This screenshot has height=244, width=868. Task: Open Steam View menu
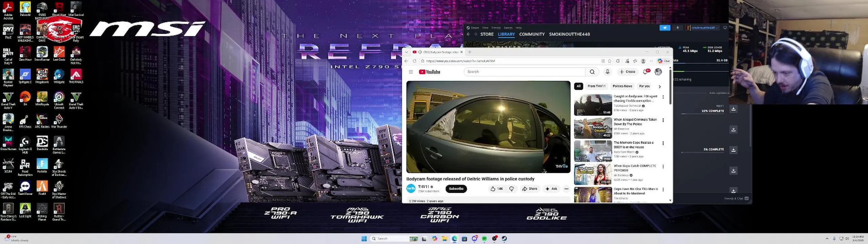pos(485,28)
